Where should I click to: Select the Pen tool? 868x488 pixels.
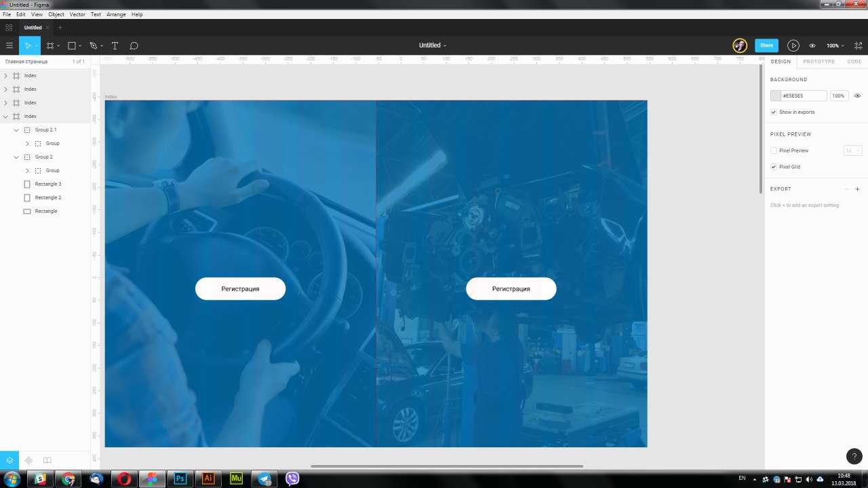tap(94, 45)
